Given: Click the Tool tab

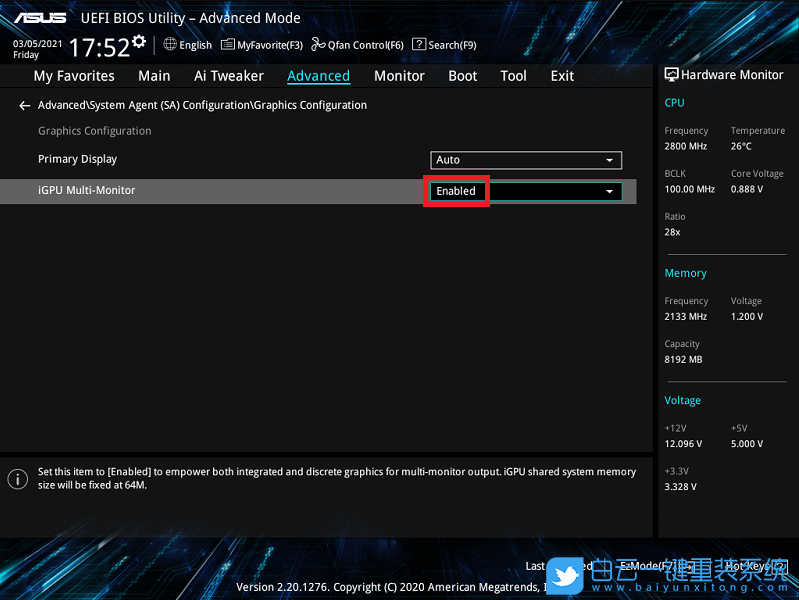Looking at the screenshot, I should pos(513,76).
